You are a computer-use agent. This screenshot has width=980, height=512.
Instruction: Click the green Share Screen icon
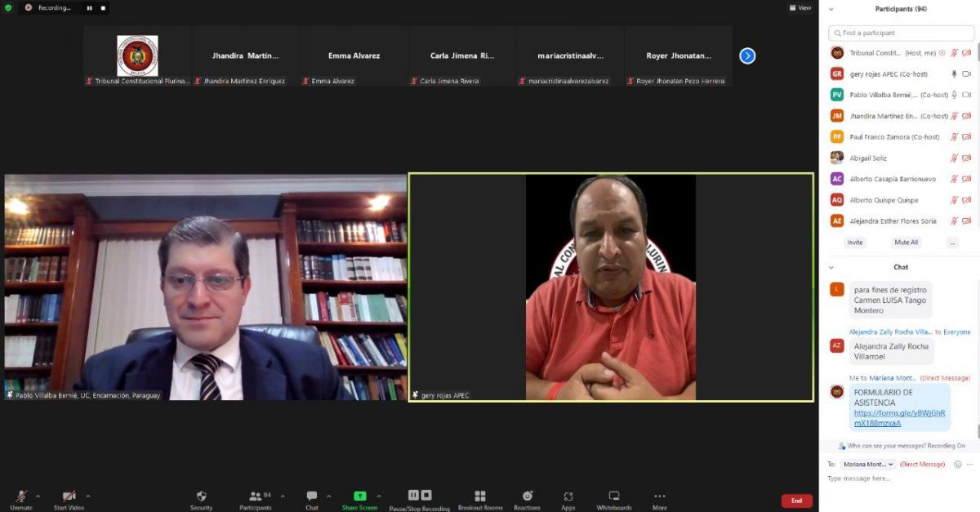click(x=359, y=496)
